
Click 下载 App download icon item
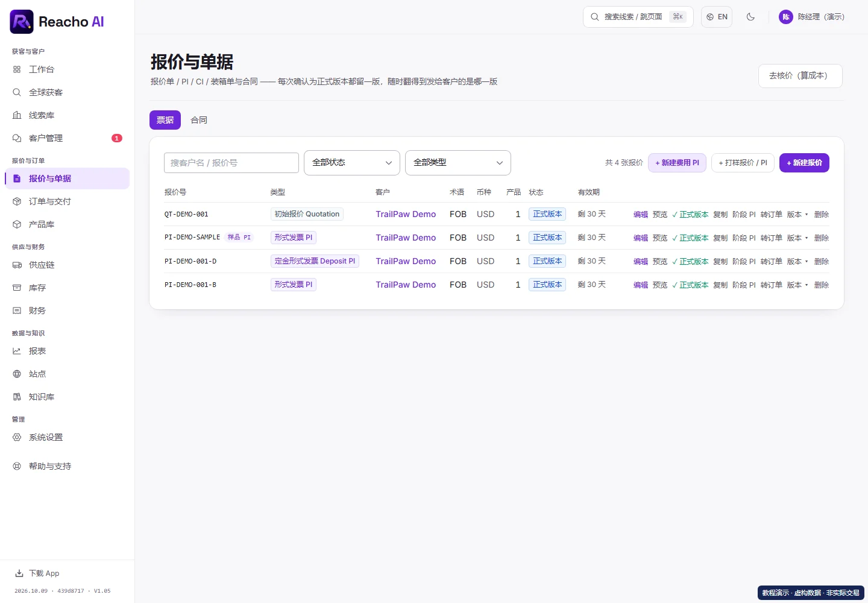(x=37, y=573)
